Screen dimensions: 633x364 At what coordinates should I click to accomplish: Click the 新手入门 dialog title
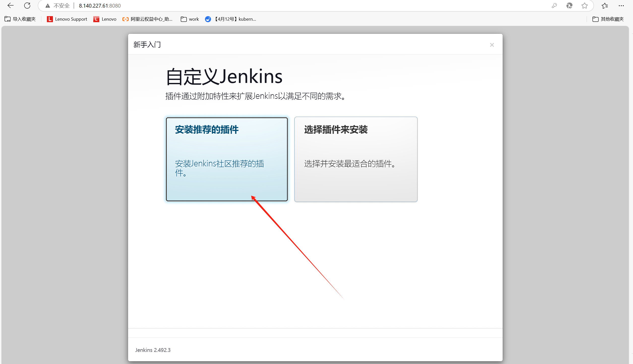tap(147, 45)
